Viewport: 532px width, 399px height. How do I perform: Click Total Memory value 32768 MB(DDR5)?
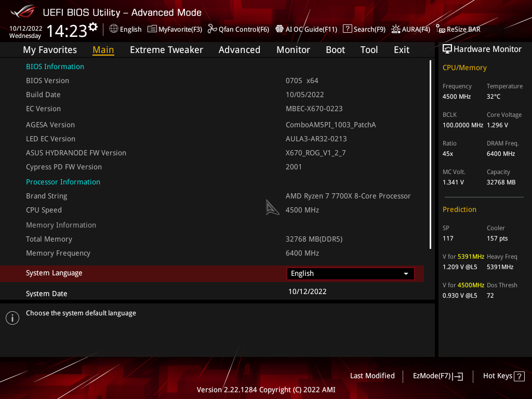pos(314,239)
